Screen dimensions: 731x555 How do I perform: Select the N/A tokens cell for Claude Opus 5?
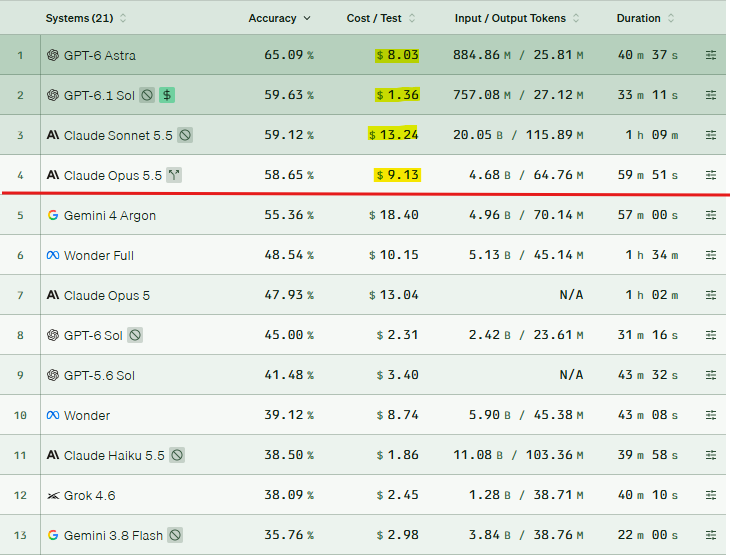[571, 295]
